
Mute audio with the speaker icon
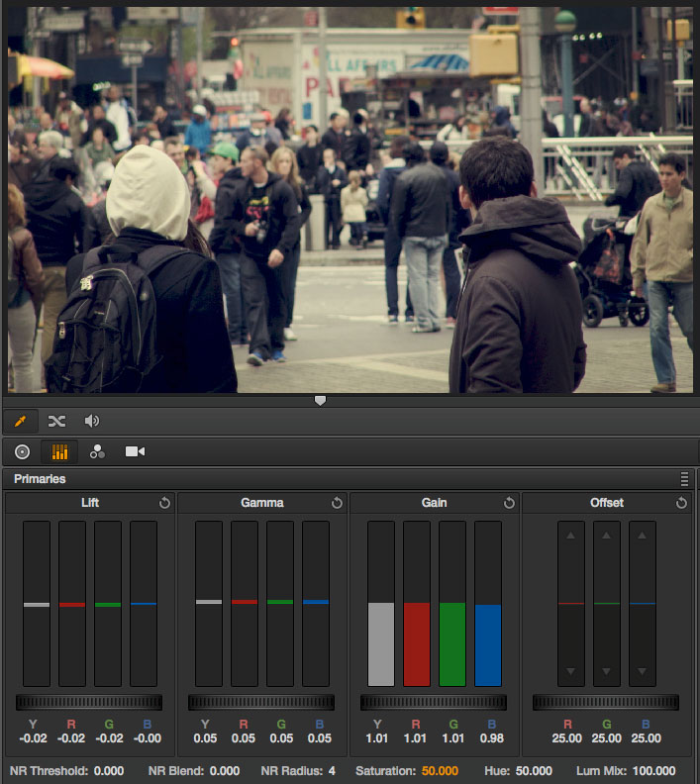[x=92, y=421]
